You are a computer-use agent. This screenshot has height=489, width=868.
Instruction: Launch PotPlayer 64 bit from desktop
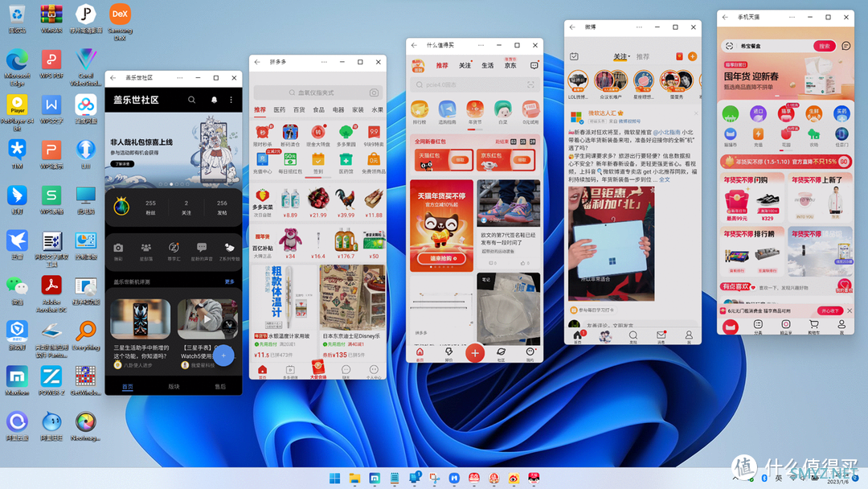[x=17, y=113]
